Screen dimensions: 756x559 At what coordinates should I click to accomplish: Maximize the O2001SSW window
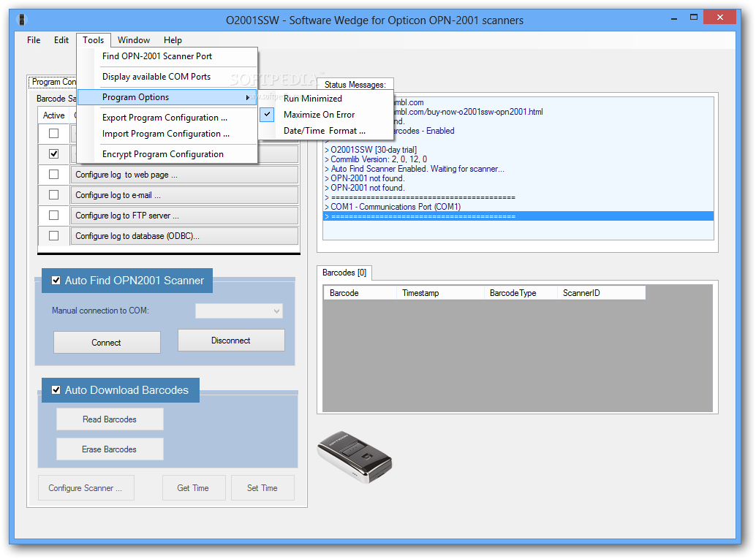(x=694, y=18)
